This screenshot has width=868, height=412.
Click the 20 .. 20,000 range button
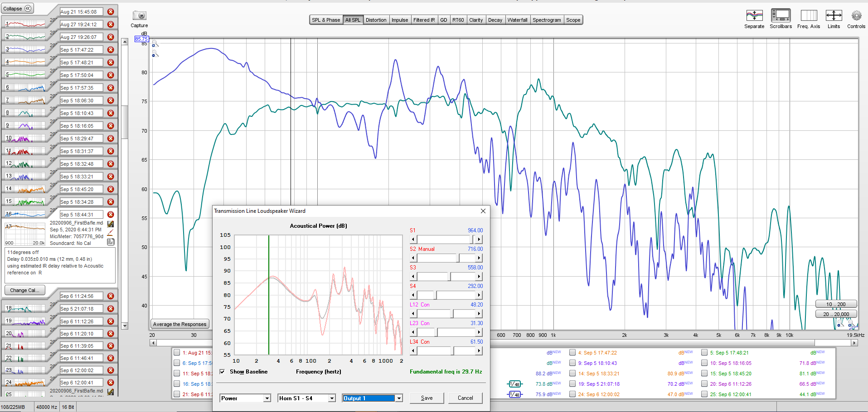pos(836,314)
